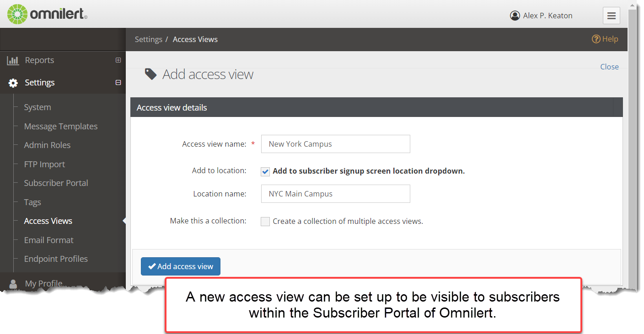Go to Admin Roles

(x=47, y=145)
